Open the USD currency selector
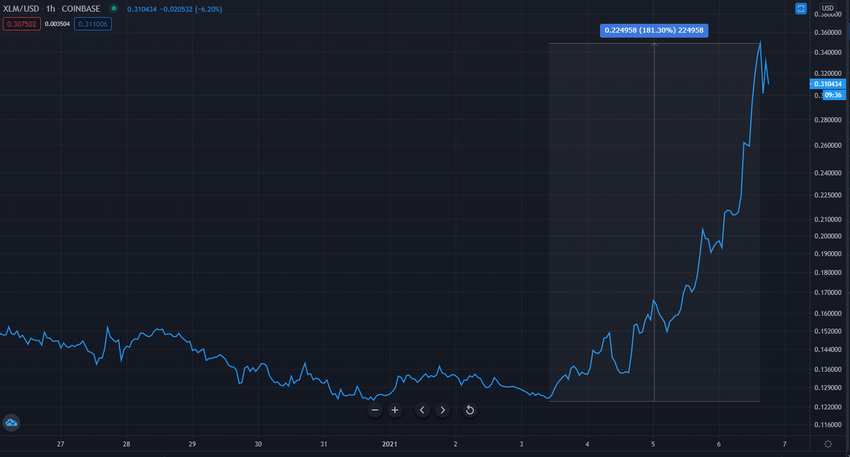The height and width of the screenshot is (457, 850). 827,8
